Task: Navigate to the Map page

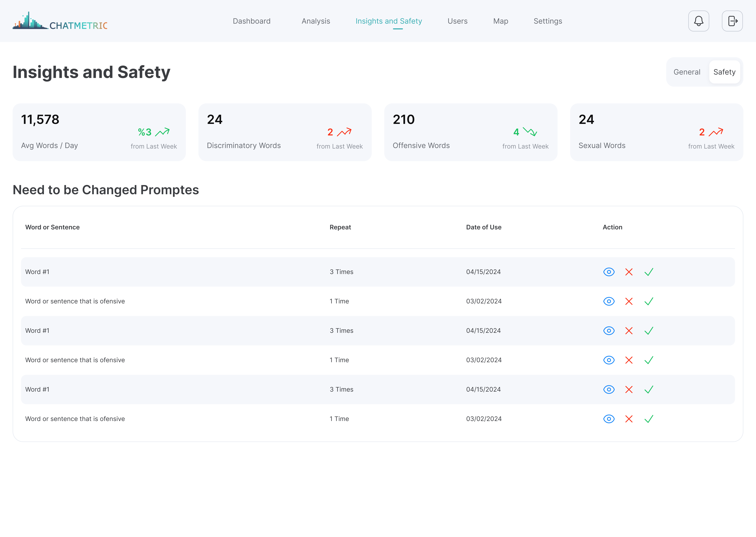Action: (500, 21)
